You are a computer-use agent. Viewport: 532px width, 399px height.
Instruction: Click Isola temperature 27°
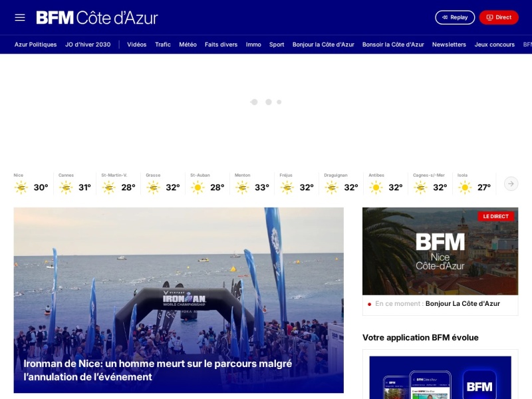point(484,188)
